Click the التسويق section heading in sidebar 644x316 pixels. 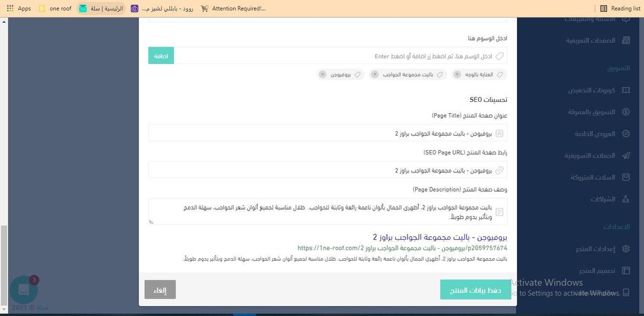[619, 68]
